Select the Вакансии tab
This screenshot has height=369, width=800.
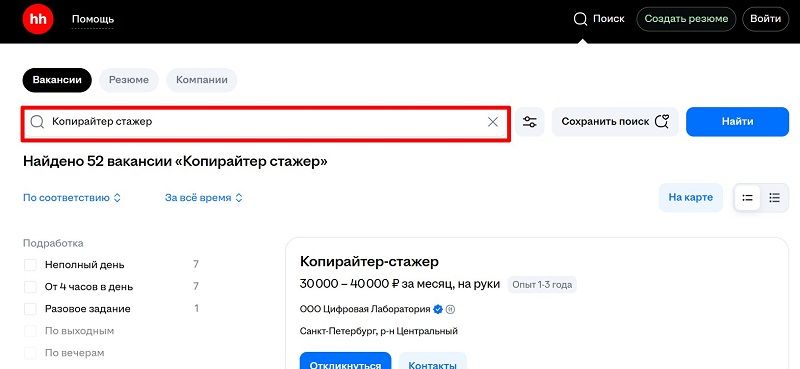57,80
